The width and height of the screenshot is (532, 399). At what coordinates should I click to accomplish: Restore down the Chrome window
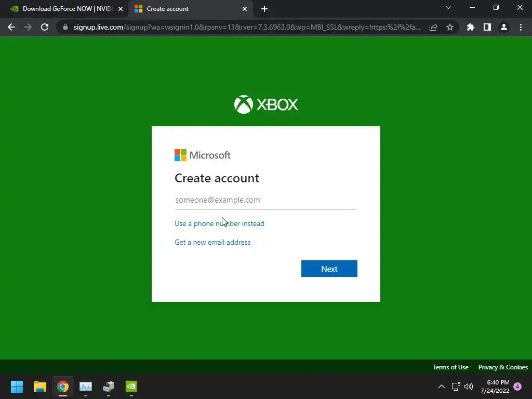(x=496, y=7)
